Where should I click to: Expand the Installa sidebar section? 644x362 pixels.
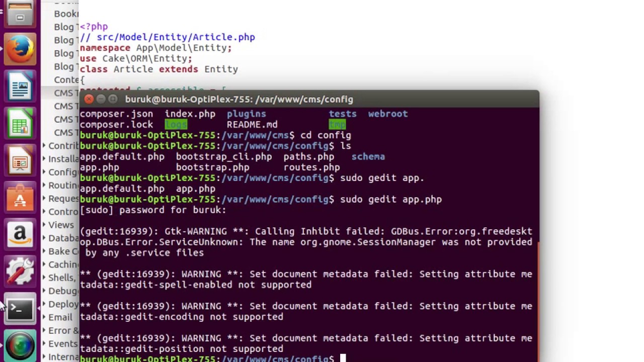(44, 159)
